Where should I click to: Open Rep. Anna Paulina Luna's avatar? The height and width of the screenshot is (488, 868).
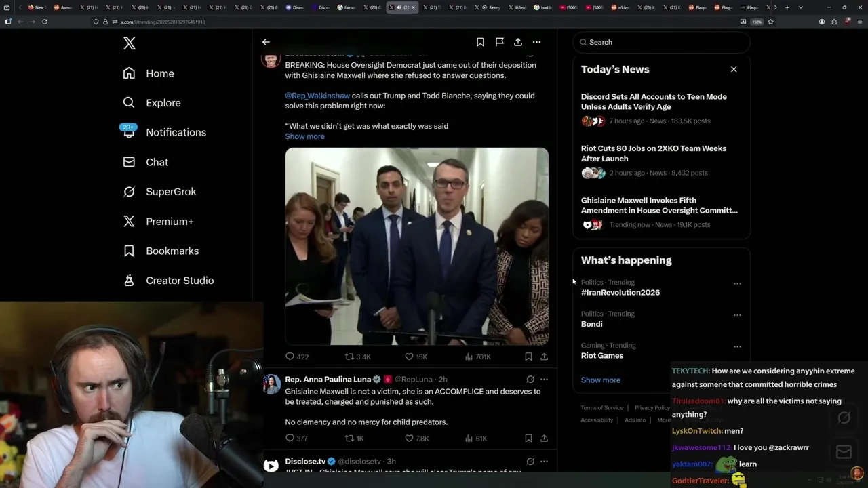click(x=271, y=384)
